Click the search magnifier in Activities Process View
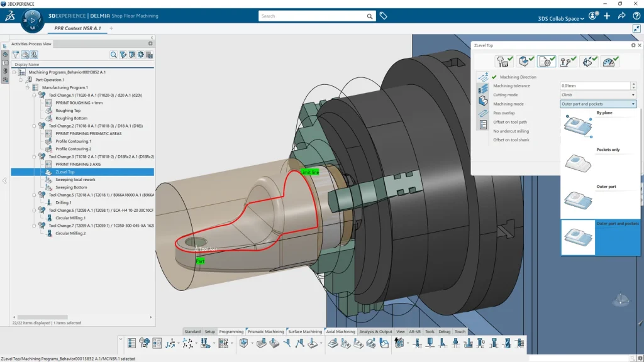644x362 pixels. [114, 55]
